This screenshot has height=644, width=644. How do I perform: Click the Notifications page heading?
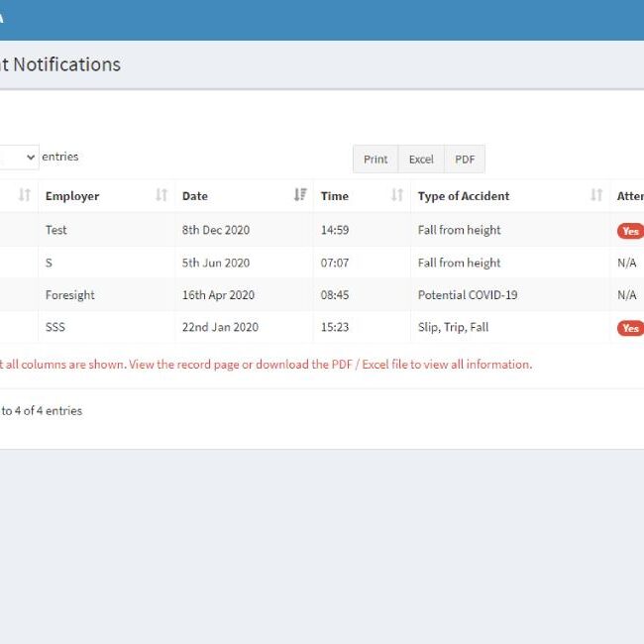[x=60, y=64]
